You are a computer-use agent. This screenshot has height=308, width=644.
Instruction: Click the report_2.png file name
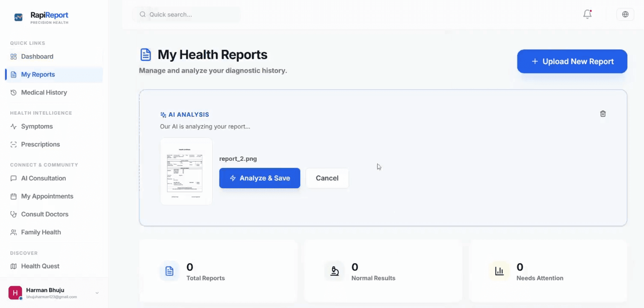click(238, 159)
